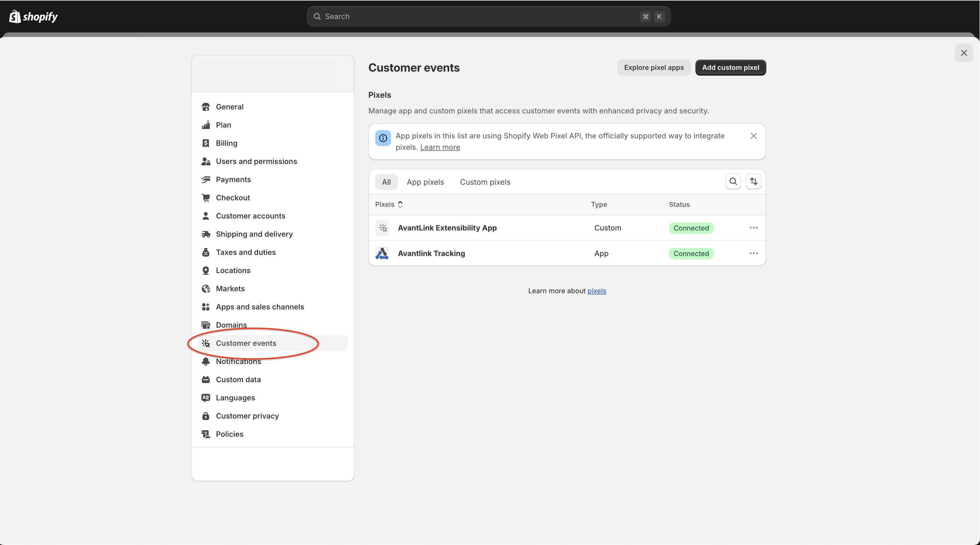Screen dimensions: 980x545
Task: Click the AvantLink Extensibility App name
Action: (447, 228)
